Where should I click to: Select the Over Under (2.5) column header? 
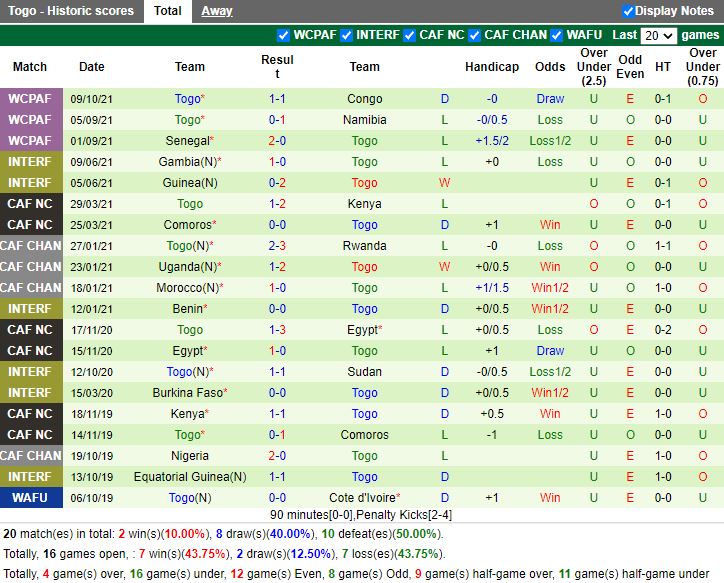593,67
